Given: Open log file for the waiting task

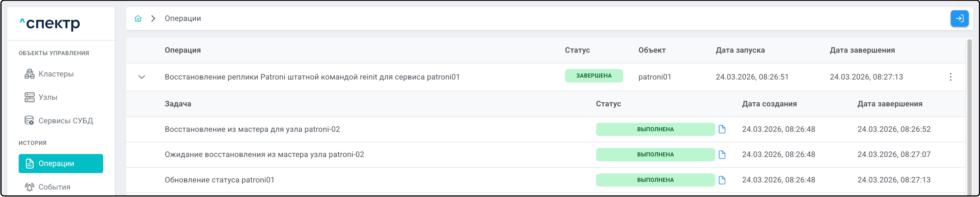Looking at the screenshot, I should tap(722, 155).
